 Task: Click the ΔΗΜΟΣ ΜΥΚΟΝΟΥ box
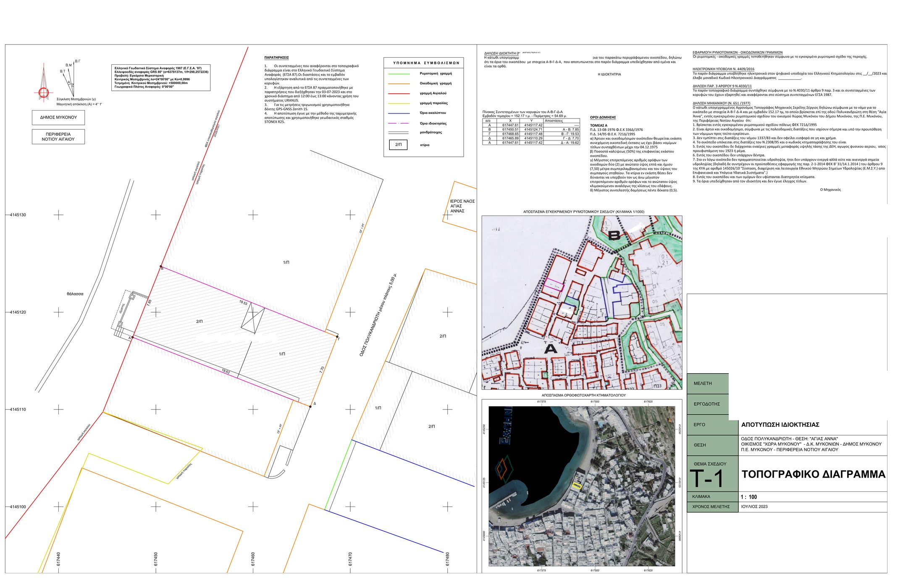[58, 118]
